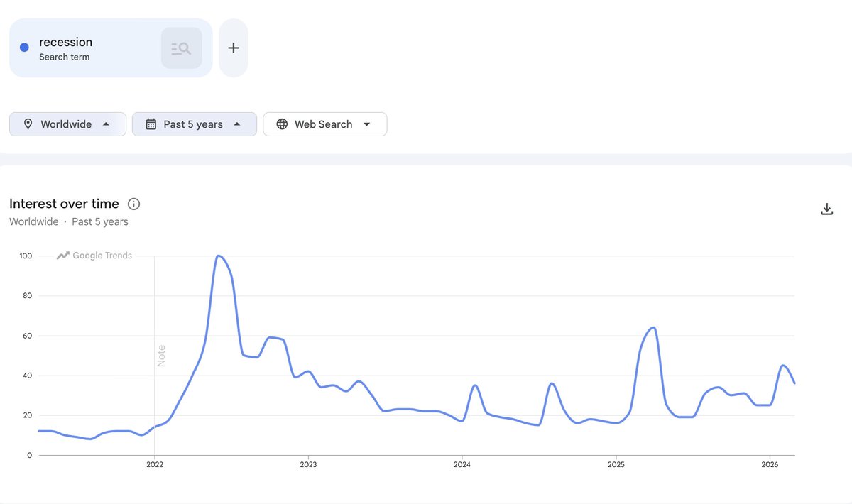The image size is (852, 504).
Task: Click the location pin icon
Action: click(x=28, y=124)
